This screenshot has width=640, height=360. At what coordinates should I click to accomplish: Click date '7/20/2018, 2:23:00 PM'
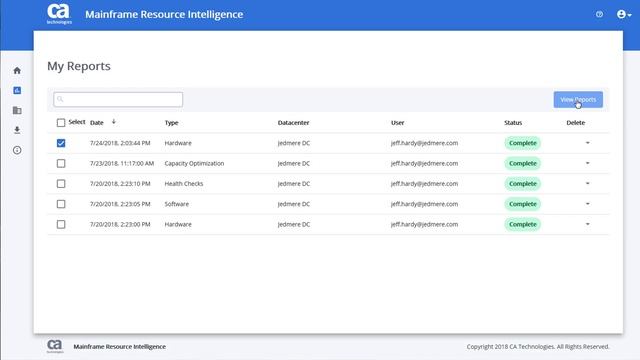120,224
